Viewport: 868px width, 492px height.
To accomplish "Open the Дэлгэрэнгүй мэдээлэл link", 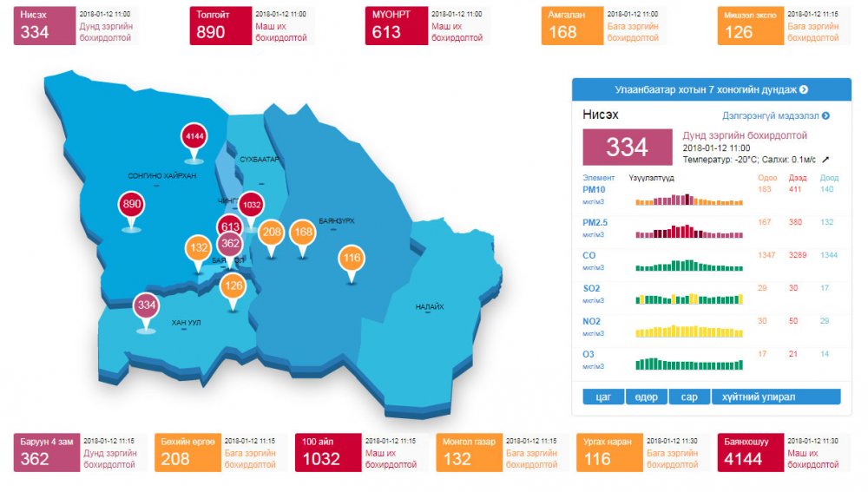I will click(775, 115).
